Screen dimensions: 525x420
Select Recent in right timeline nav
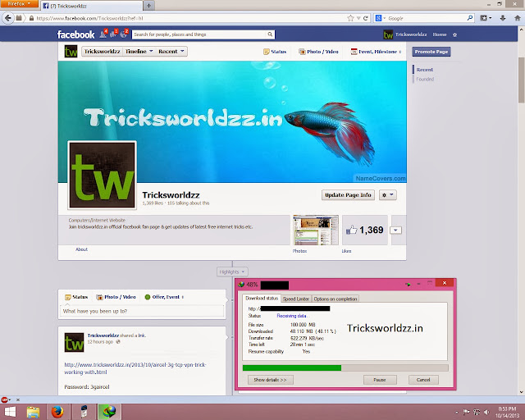point(425,70)
